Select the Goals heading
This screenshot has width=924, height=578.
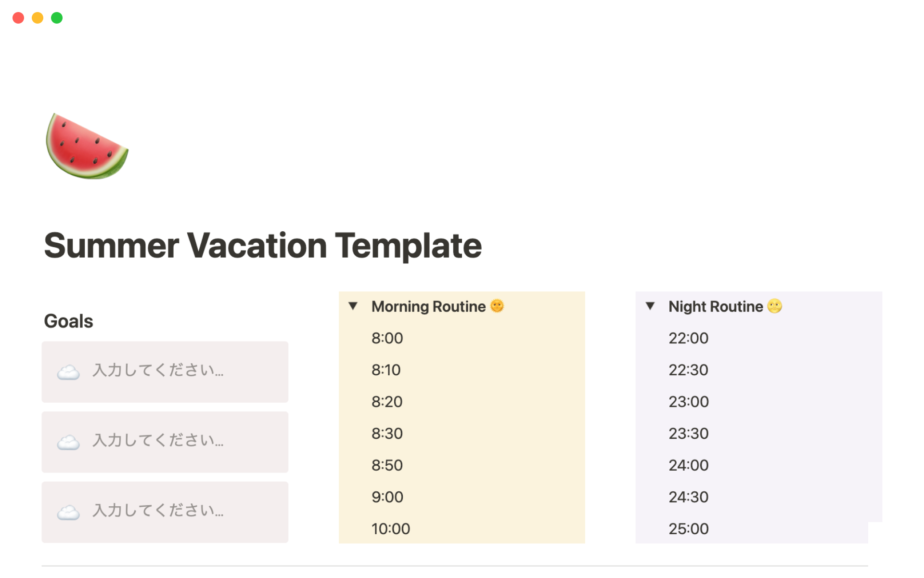68,321
